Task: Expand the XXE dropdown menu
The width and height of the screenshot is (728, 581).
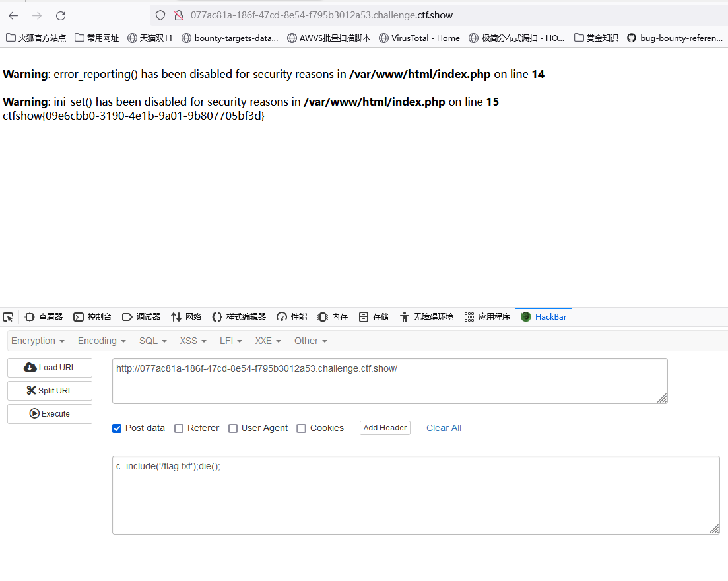Action: (268, 341)
